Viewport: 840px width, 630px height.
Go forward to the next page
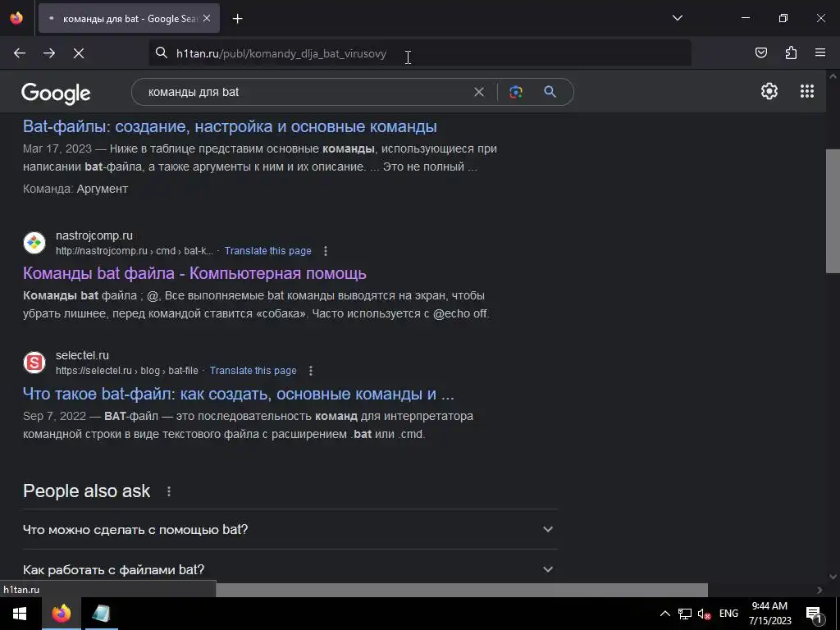click(x=49, y=53)
